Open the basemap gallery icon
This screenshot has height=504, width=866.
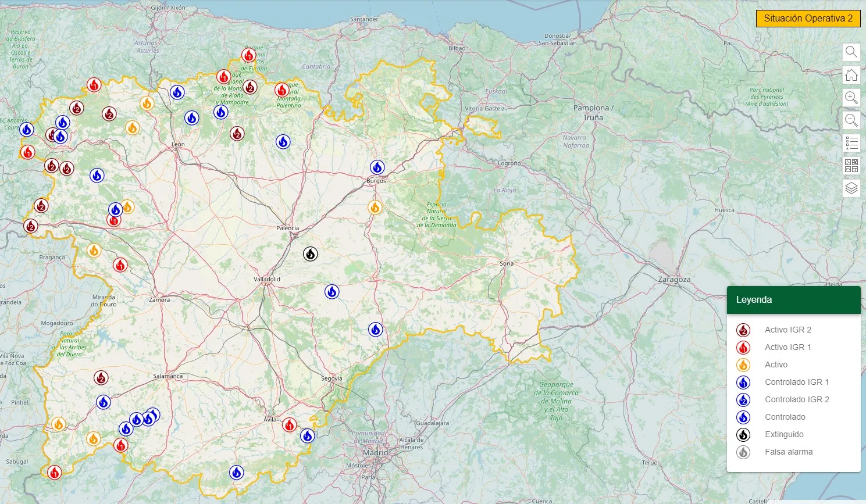click(x=851, y=165)
